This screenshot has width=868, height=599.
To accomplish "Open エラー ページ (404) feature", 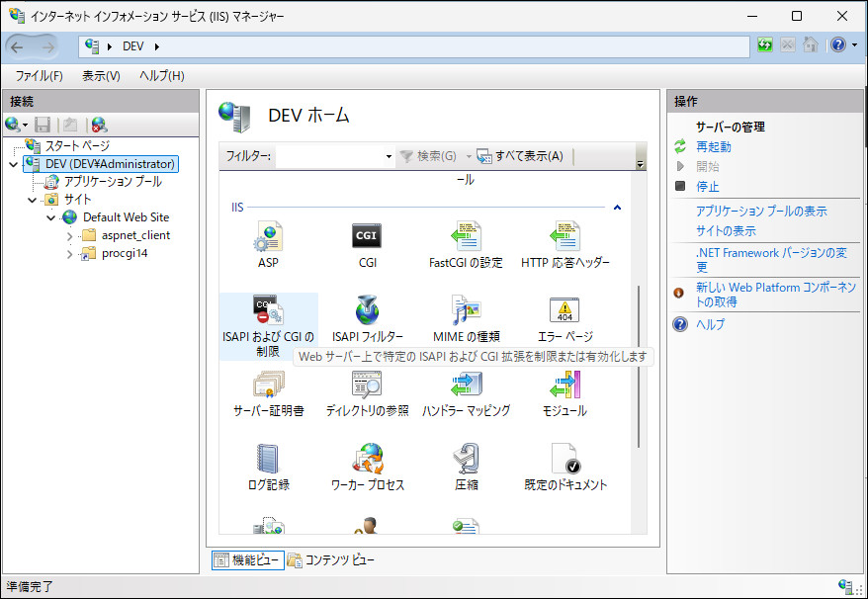I will (x=564, y=318).
